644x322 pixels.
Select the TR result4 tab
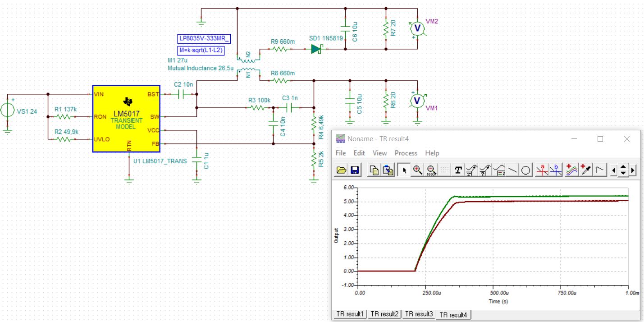[453, 314]
